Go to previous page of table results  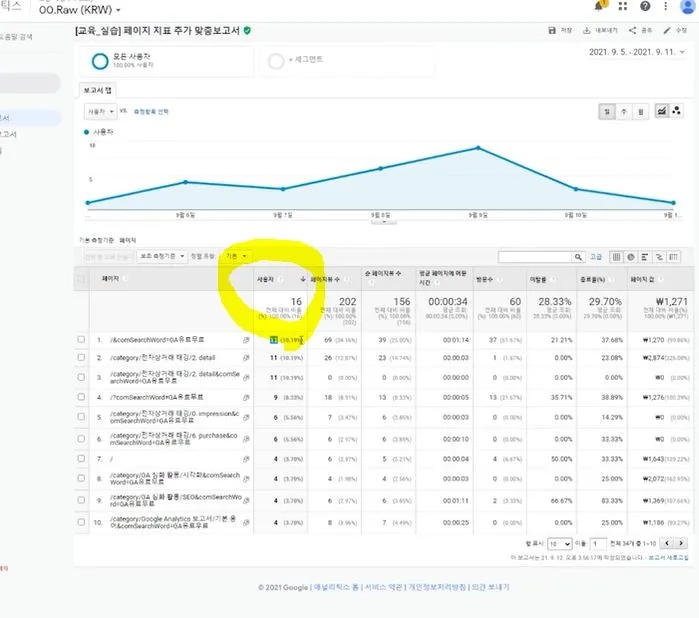pyautogui.click(x=667, y=543)
